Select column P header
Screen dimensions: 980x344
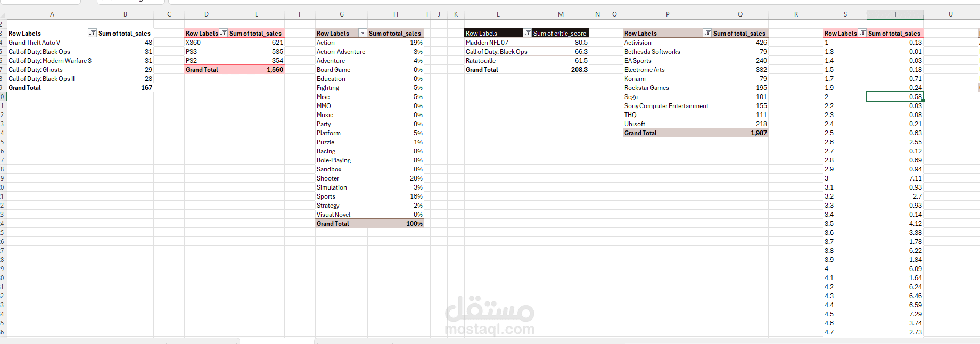coord(668,14)
